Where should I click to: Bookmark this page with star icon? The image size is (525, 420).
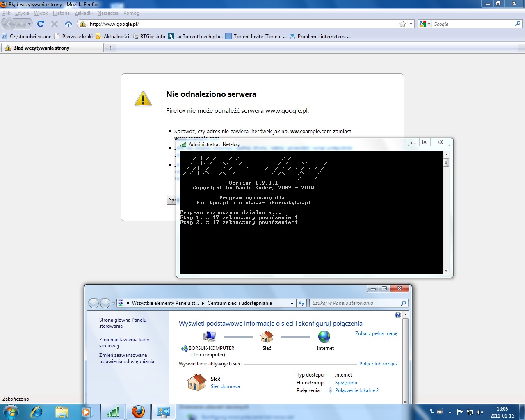[403, 24]
